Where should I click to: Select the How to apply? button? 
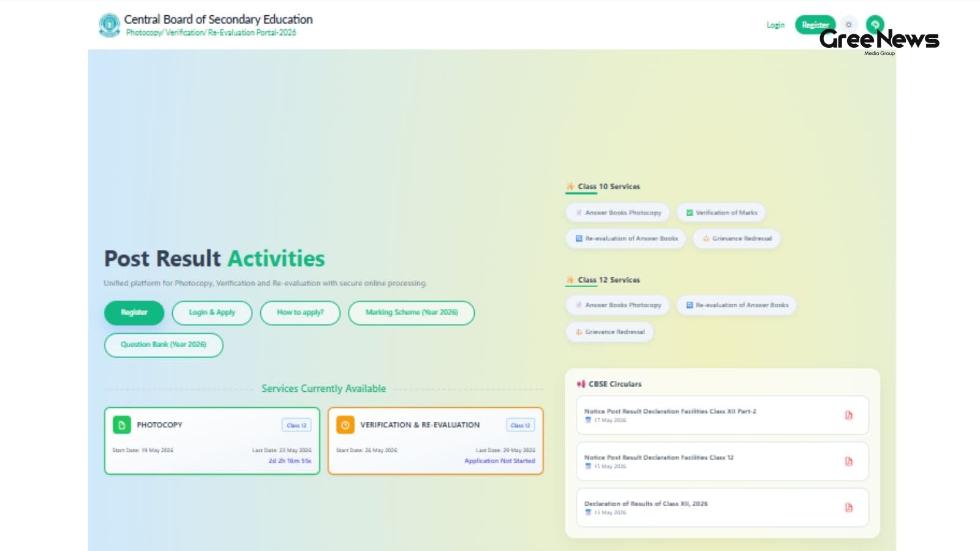(300, 313)
